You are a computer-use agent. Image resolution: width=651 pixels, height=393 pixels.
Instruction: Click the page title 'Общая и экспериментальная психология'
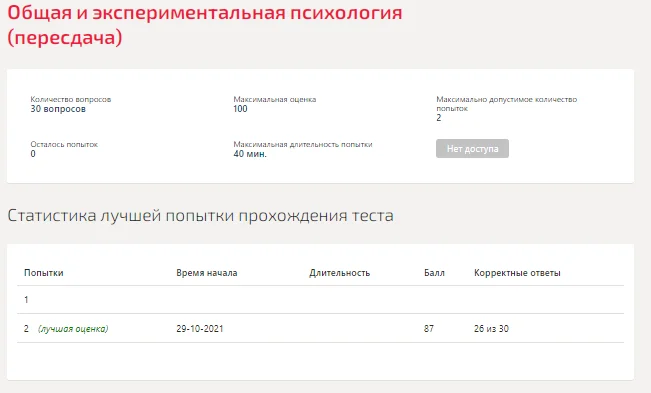205,13
